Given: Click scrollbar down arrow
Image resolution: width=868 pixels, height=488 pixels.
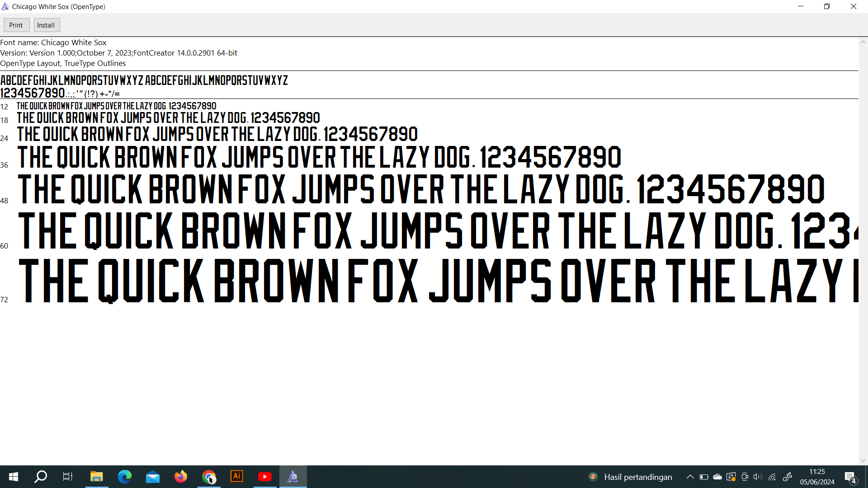Looking at the screenshot, I should click(863, 460).
